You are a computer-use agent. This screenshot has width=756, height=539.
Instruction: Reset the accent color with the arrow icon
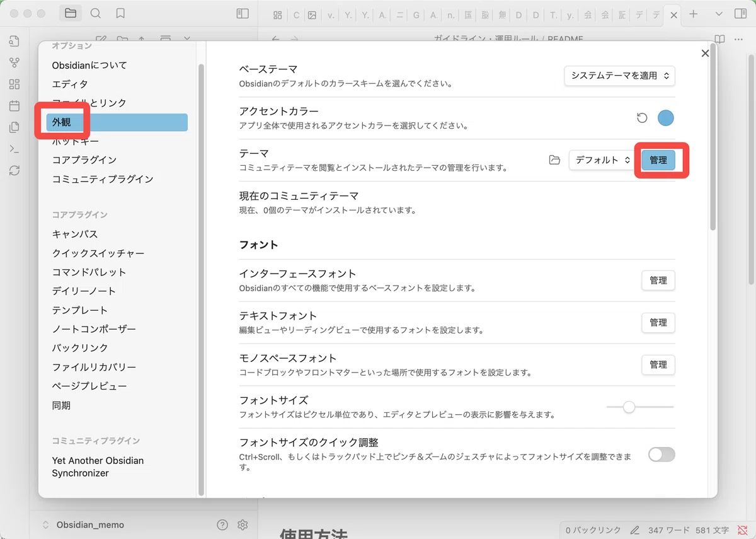click(x=642, y=118)
